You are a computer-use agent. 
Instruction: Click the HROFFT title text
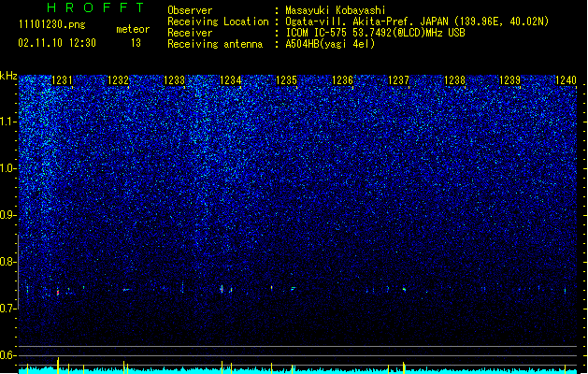point(96,7)
